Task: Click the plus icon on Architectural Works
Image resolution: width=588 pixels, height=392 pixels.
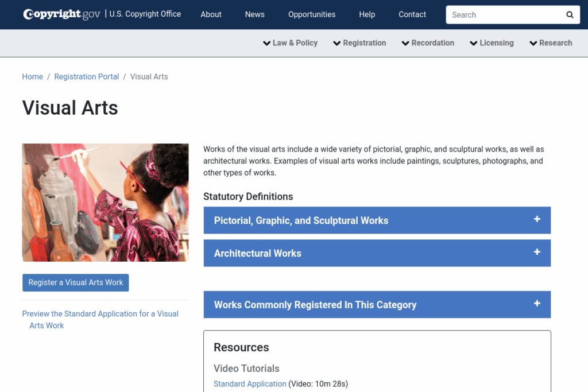Action: [x=537, y=253]
